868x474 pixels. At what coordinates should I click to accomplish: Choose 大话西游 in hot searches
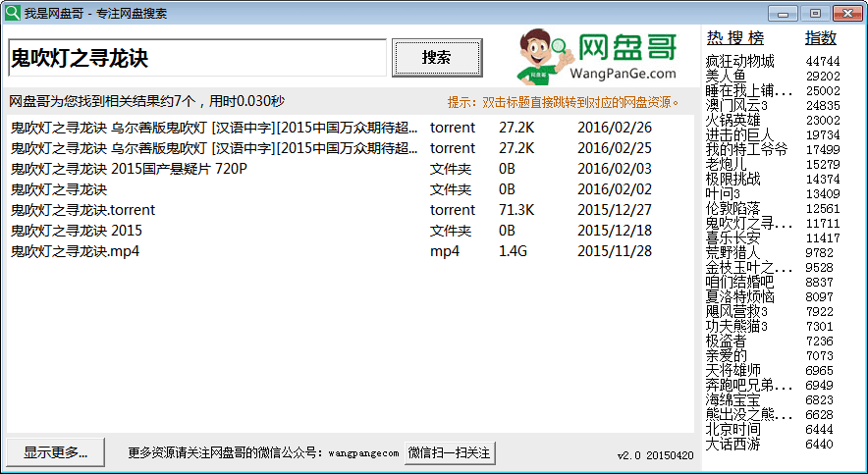pos(732,444)
